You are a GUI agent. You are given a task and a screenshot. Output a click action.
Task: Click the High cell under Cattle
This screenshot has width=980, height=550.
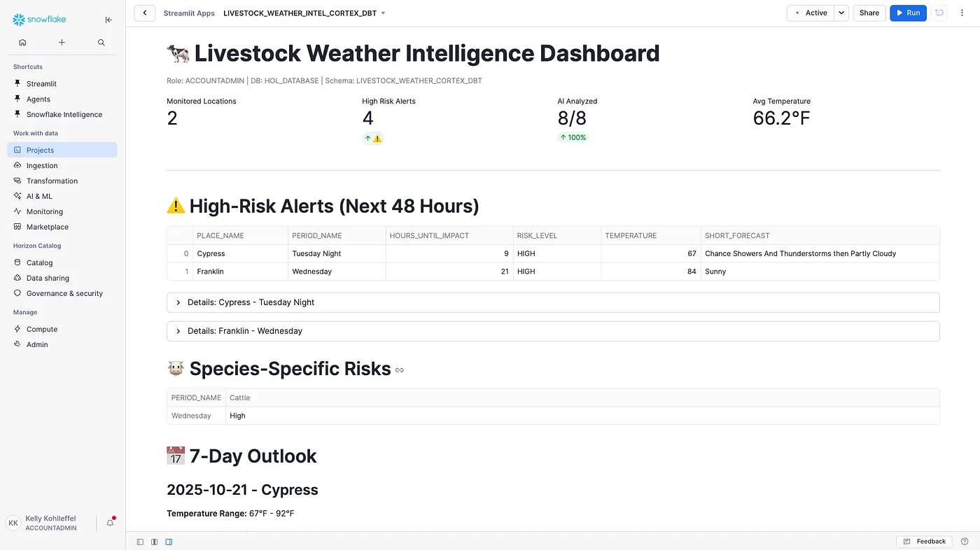pos(582,416)
